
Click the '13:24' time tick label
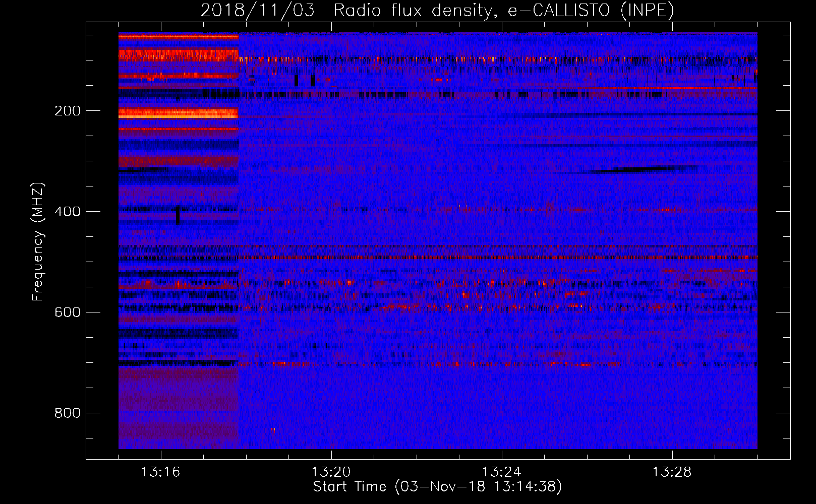pos(501,472)
